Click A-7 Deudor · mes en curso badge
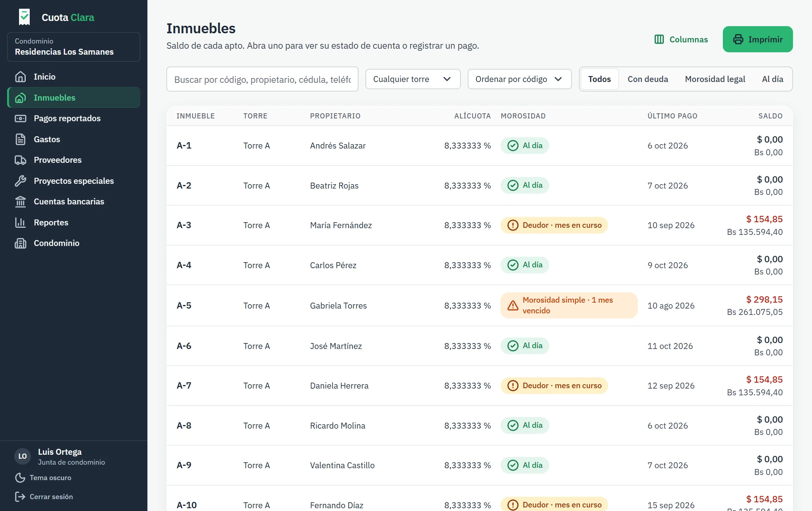Image resolution: width=812 pixels, height=511 pixels. click(x=554, y=385)
